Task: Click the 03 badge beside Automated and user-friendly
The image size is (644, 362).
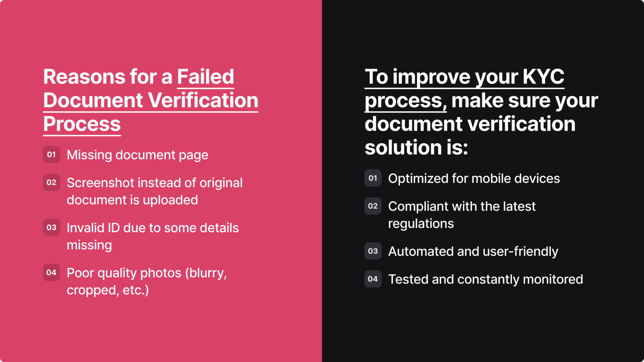Action: (x=373, y=251)
